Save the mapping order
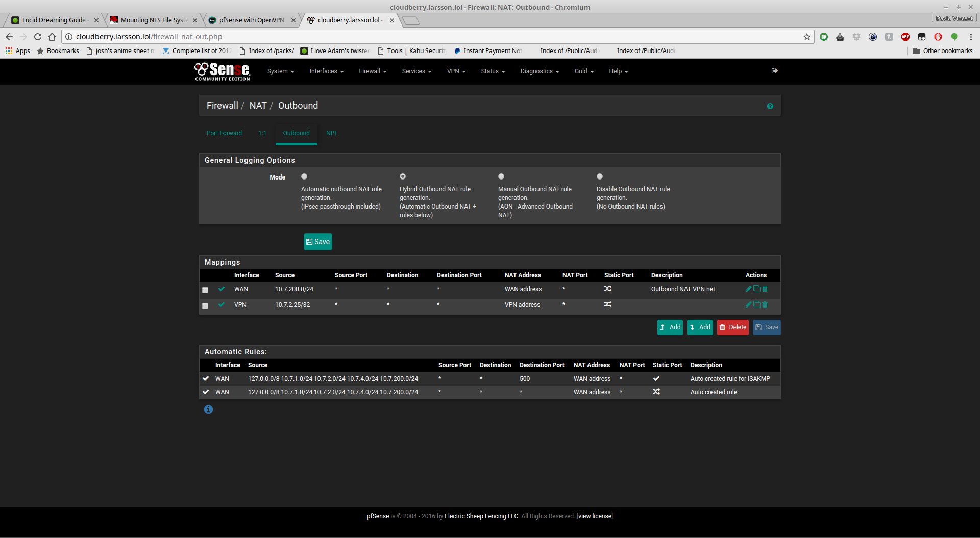The width and height of the screenshot is (980, 538). coord(767,327)
